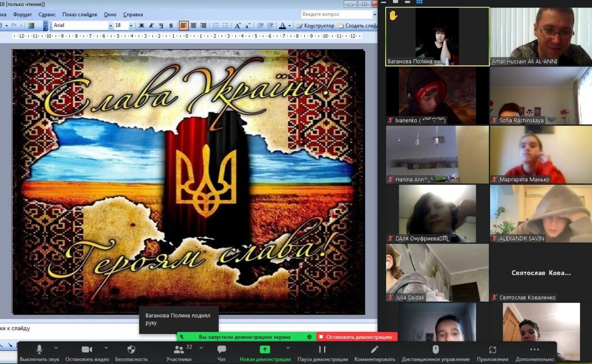This screenshot has height=364, width=592.
Task: Click the font color A swatch
Action: [282, 25]
